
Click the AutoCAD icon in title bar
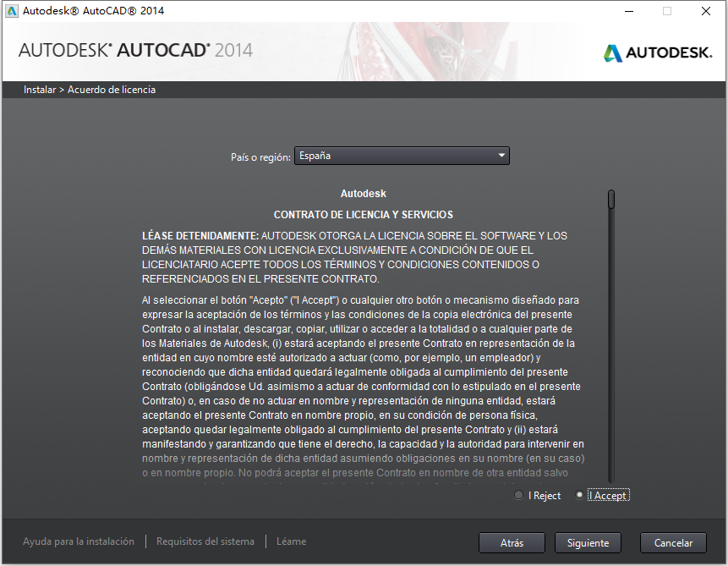pos(12,11)
